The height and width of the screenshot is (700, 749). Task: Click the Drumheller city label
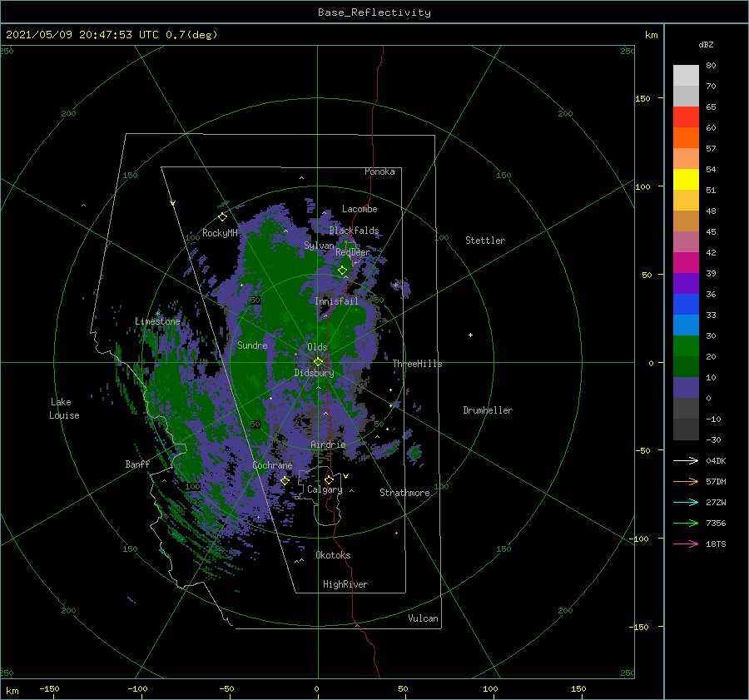pos(488,410)
